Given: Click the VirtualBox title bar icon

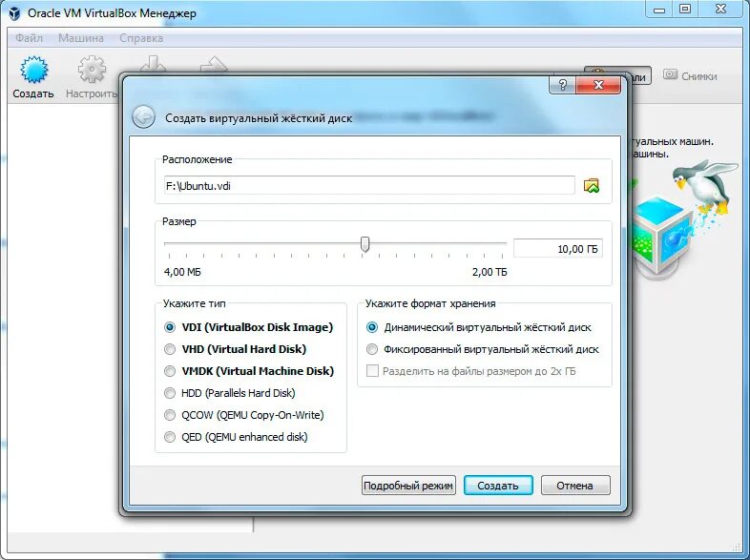Looking at the screenshot, I should click(14, 13).
